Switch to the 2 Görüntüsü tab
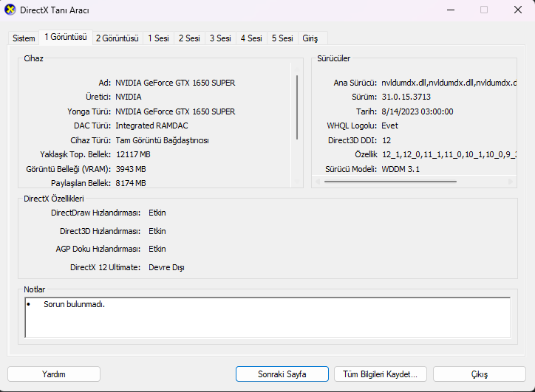This screenshot has width=535, height=392. [117, 38]
